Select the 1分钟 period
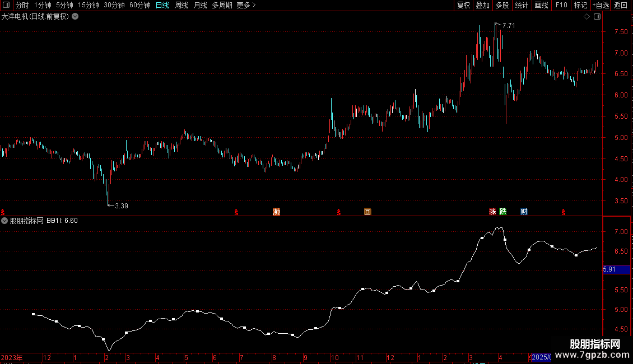Image resolution: width=633 pixels, height=364 pixels. coord(43,5)
